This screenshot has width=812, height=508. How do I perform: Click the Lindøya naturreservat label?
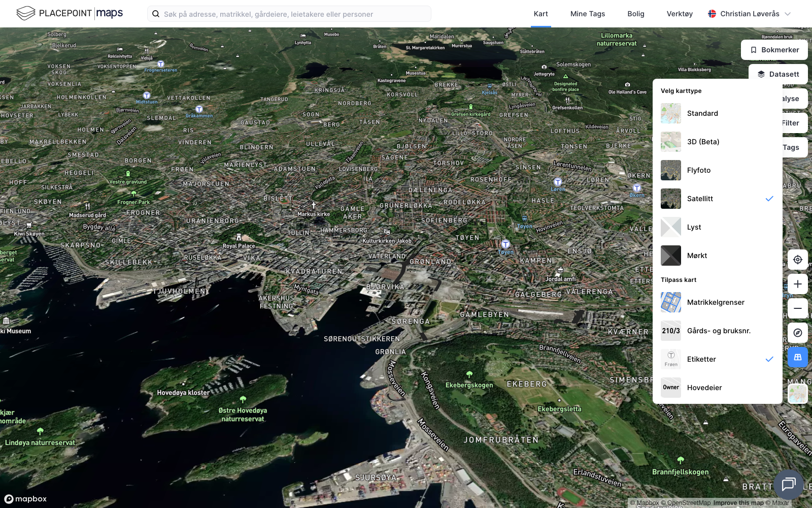tap(40, 443)
